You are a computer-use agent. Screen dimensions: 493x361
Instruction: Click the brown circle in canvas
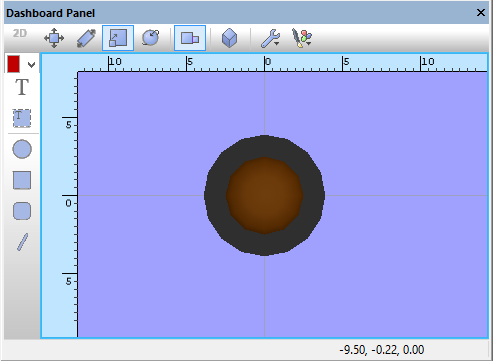(264, 195)
